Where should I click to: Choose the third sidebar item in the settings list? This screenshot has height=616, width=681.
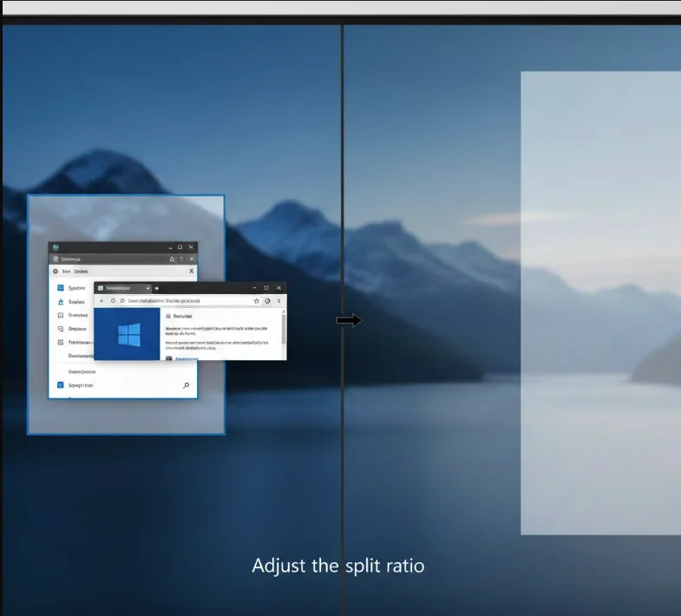pos(77,316)
